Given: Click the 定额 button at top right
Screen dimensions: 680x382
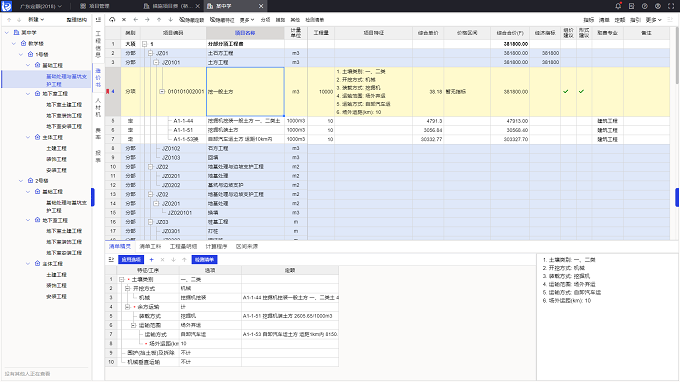Looking at the screenshot, I should click(620, 20).
